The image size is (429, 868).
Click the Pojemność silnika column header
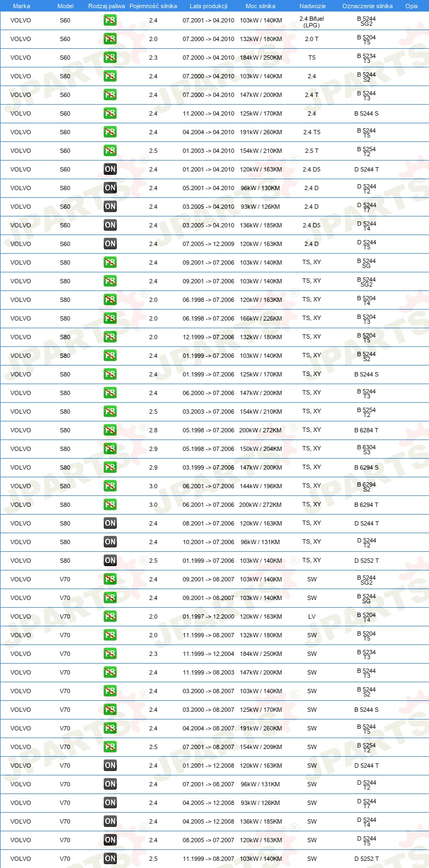(153, 6)
